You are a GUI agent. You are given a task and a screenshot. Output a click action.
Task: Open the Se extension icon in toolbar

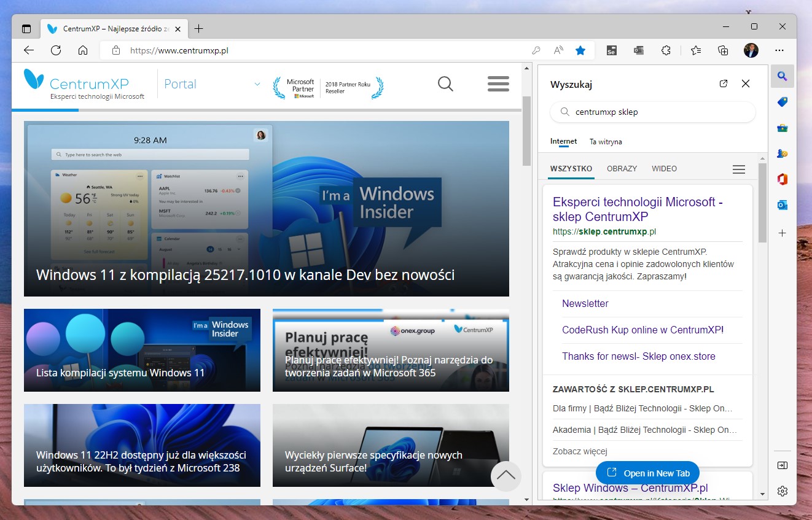click(612, 51)
